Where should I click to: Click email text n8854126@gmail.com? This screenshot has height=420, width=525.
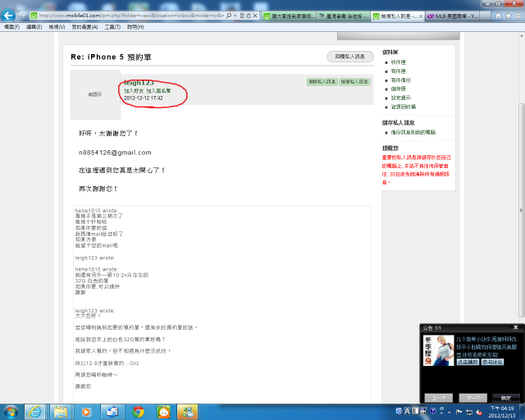tap(115, 153)
